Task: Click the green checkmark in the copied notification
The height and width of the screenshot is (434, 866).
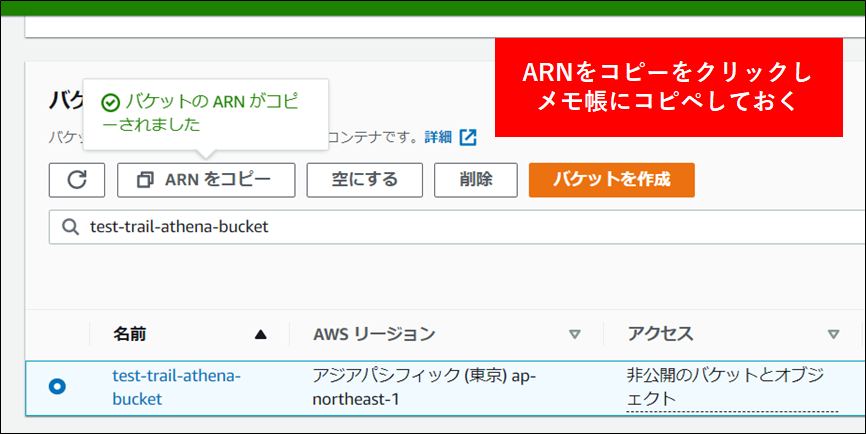Action: pyautogui.click(x=110, y=103)
